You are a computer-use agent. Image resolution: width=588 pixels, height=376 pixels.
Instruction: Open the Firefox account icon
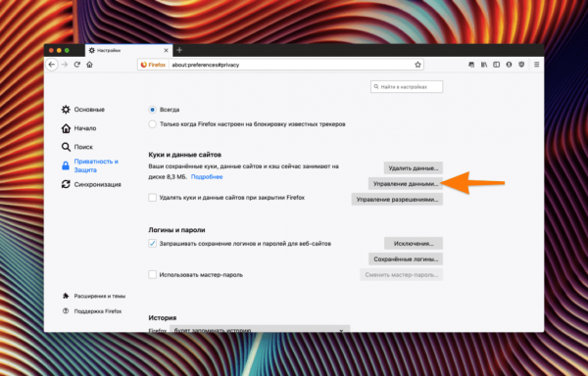(509, 65)
